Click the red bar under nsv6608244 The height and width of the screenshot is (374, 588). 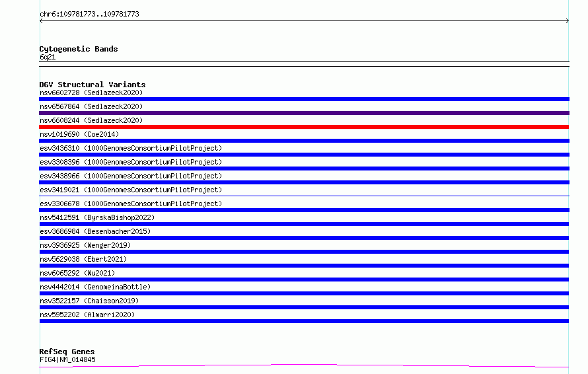(304, 127)
